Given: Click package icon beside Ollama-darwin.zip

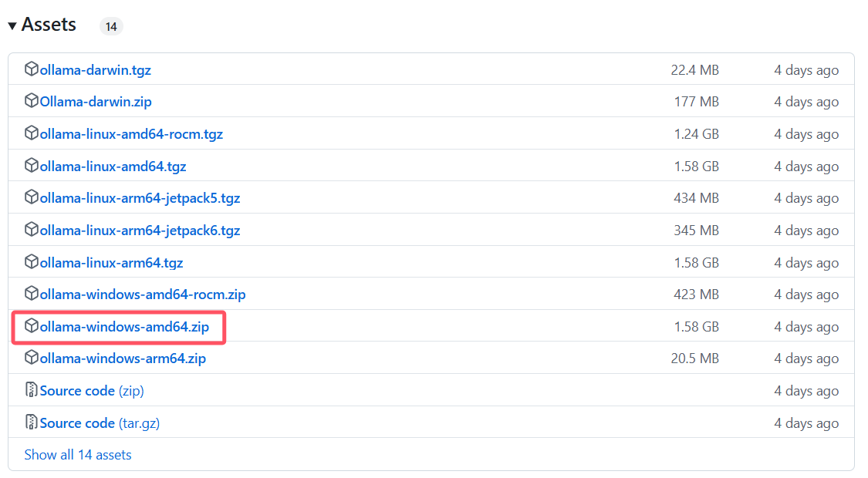Looking at the screenshot, I should pos(32,101).
